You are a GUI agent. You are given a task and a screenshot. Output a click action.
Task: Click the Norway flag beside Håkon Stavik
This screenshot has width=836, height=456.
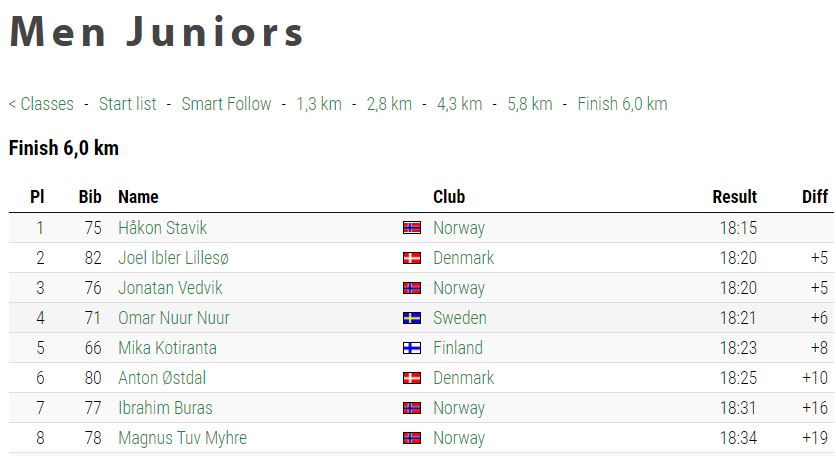412,228
